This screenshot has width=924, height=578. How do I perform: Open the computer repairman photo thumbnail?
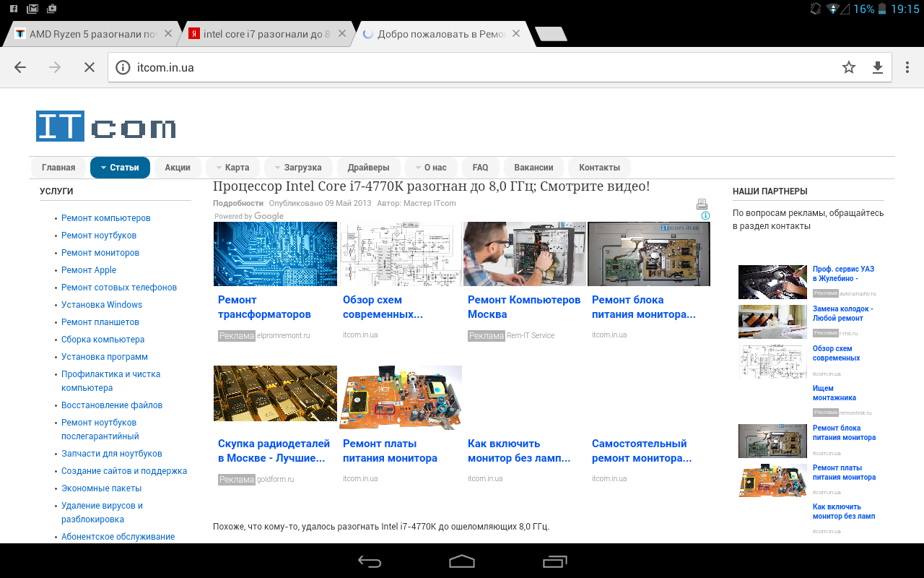(x=525, y=254)
